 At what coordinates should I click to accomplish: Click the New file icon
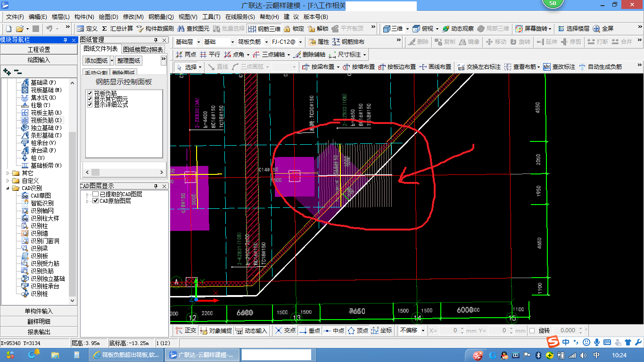pos(9,29)
